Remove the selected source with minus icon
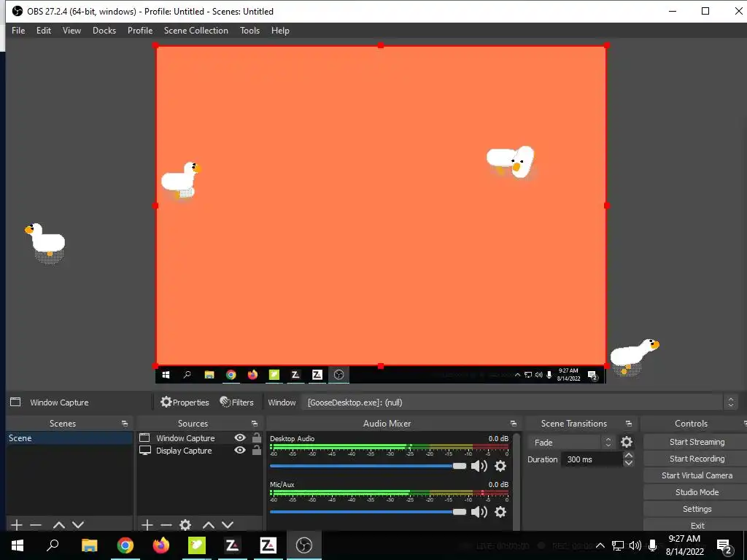The image size is (747, 560). 166,525
